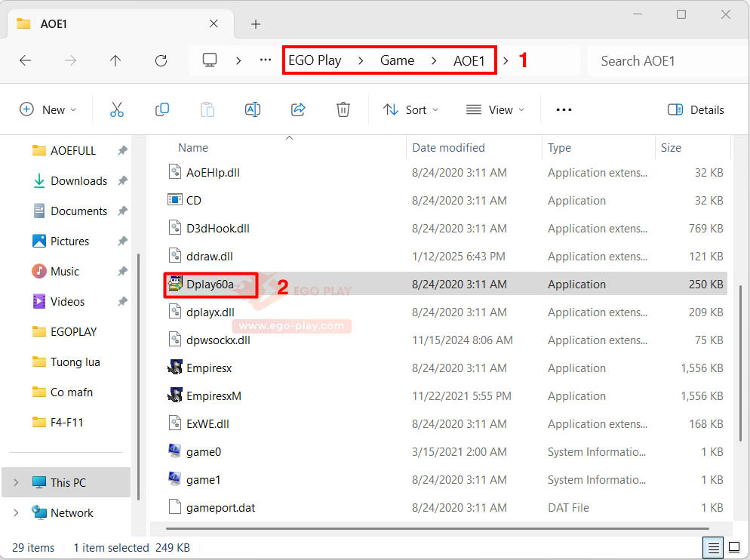The height and width of the screenshot is (560, 750).
Task: Click the file list vertical scrollbar
Action: [741, 364]
